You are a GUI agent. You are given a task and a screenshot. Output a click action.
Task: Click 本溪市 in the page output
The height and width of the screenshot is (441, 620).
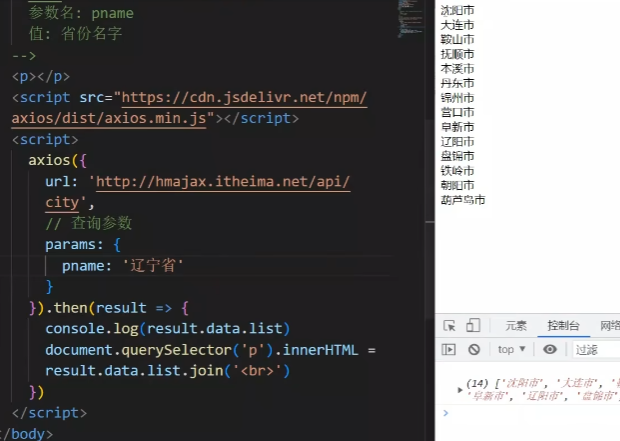point(457,69)
